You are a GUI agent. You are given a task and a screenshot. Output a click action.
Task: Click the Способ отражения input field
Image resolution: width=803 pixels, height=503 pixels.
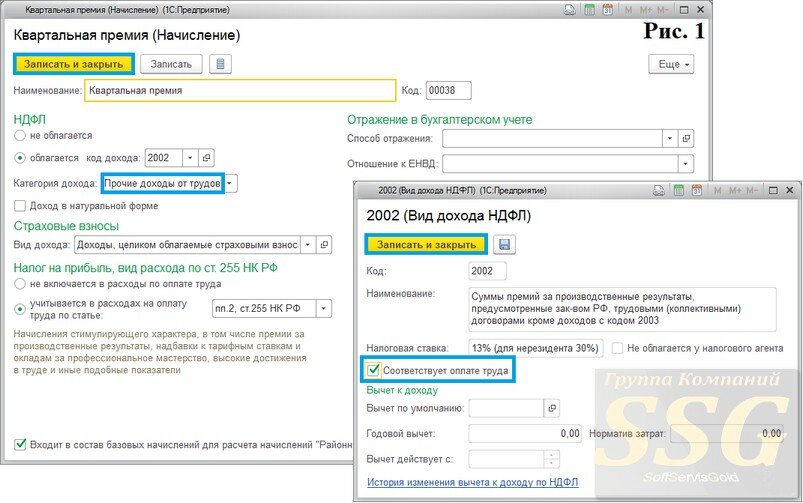553,138
